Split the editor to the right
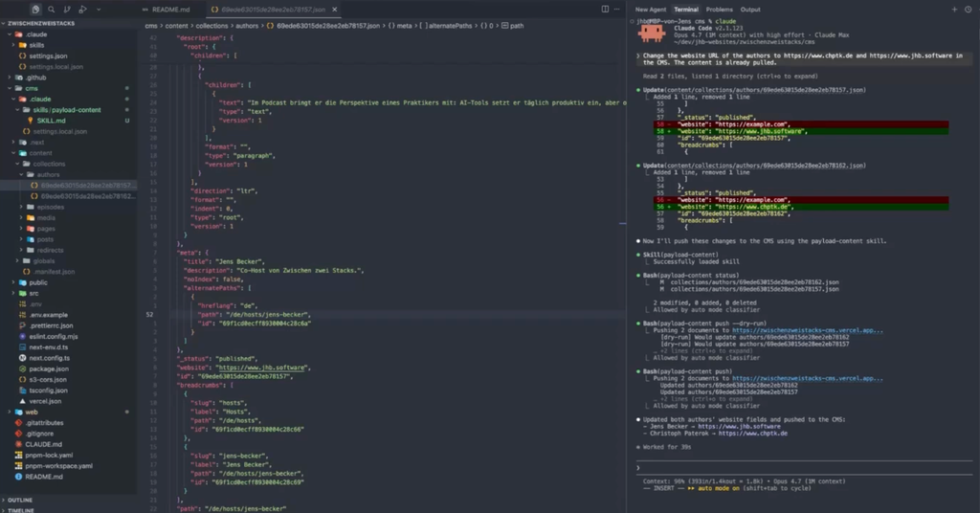 (605, 10)
